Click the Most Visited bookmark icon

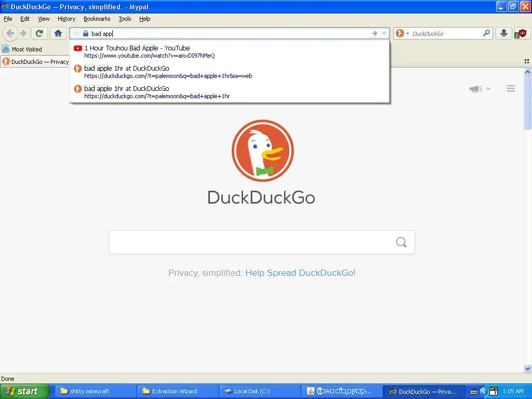(x=5, y=49)
